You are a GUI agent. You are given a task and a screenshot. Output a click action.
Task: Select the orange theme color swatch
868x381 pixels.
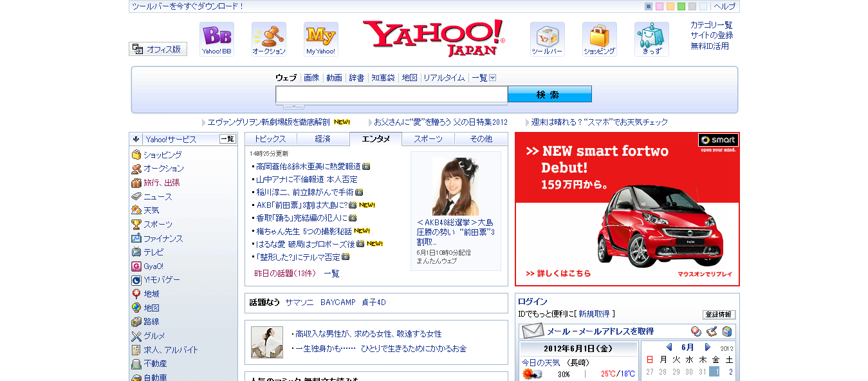pos(670,6)
